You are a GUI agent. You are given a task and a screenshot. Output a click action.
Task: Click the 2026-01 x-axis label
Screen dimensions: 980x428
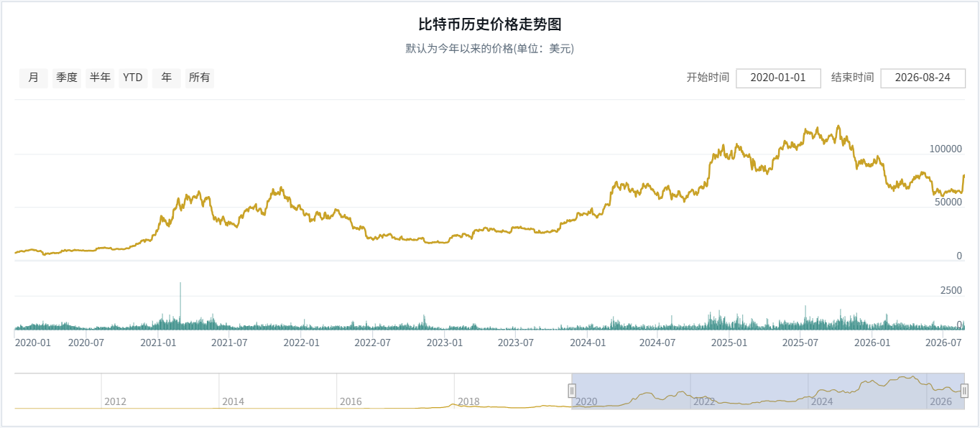pyautogui.click(x=873, y=343)
